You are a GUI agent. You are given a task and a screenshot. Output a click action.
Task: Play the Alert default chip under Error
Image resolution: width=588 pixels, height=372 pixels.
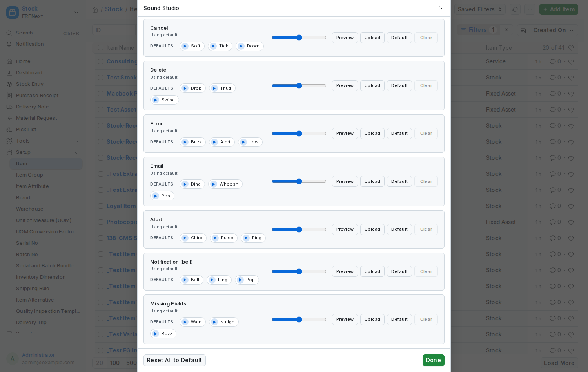point(222,142)
